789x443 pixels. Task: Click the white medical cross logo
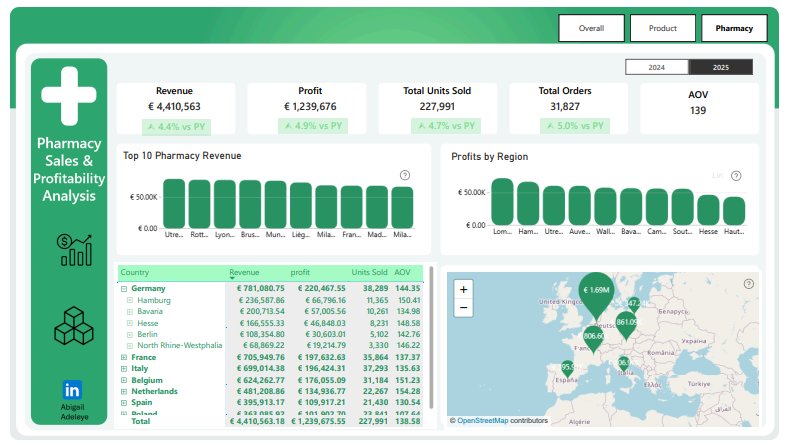69,96
